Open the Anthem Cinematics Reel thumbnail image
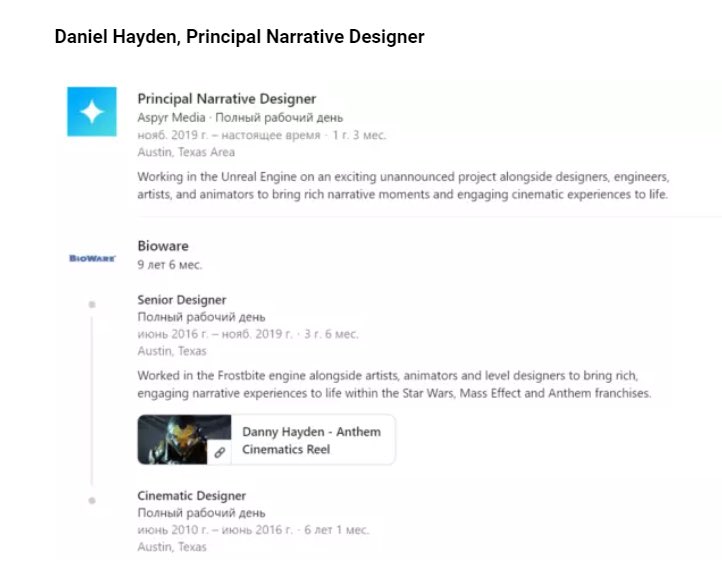The height and width of the screenshot is (566, 722). click(x=184, y=439)
